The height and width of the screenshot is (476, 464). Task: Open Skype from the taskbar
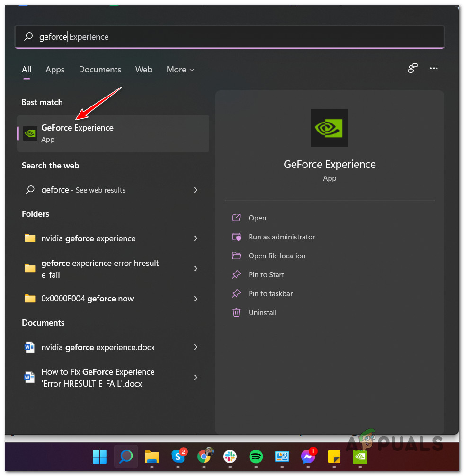pos(178,456)
